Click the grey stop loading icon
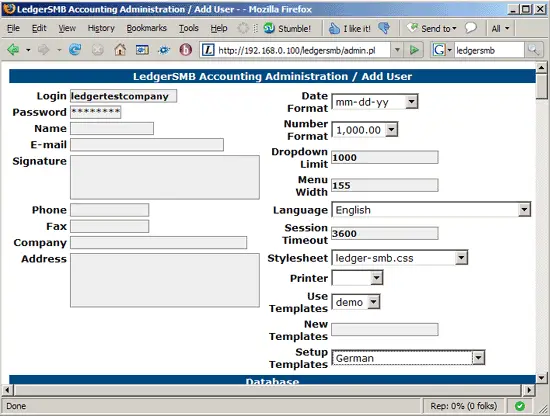The height and width of the screenshot is (416, 550). coord(98,50)
